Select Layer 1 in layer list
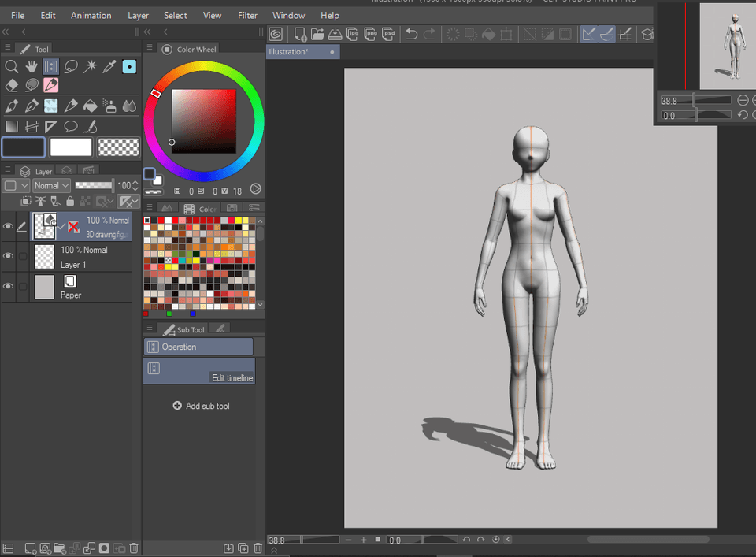756x557 pixels. tap(80, 257)
